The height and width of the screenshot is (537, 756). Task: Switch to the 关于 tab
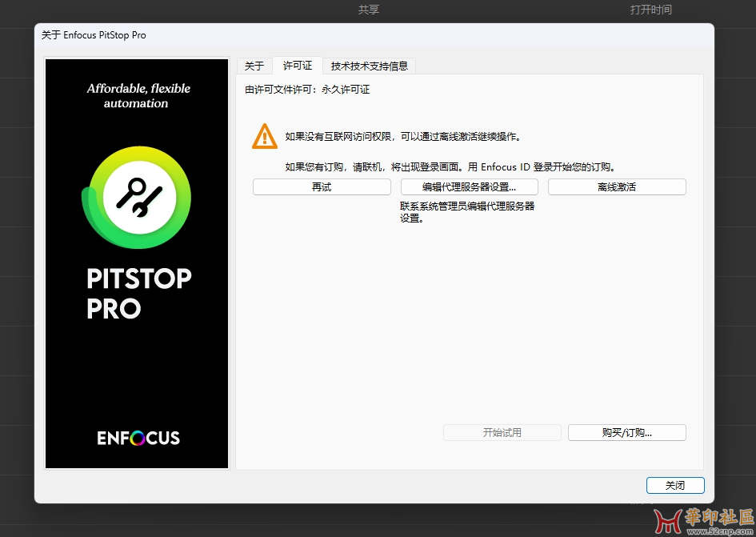pos(254,66)
